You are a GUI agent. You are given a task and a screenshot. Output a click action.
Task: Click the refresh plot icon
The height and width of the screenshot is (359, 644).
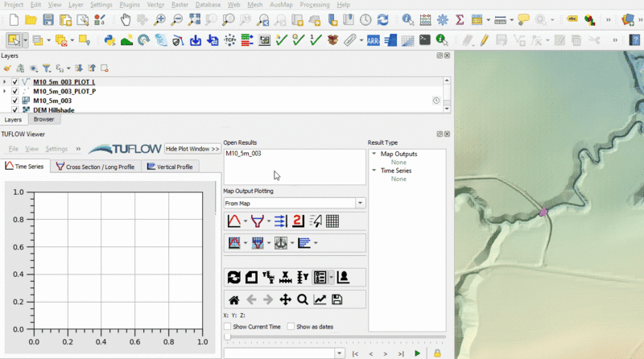tap(233, 277)
